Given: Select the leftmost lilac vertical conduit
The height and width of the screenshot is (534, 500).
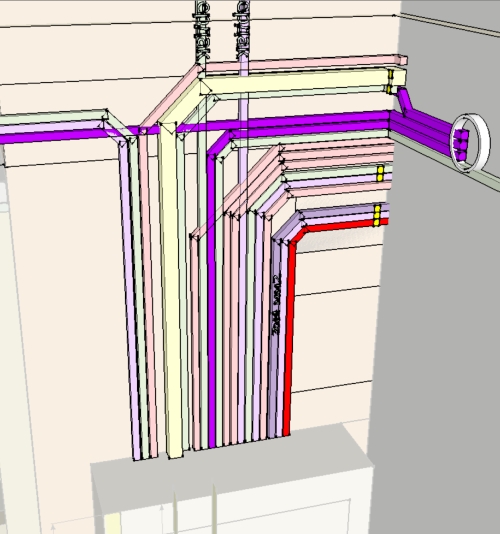Looking at the screenshot, I should tap(129, 300).
